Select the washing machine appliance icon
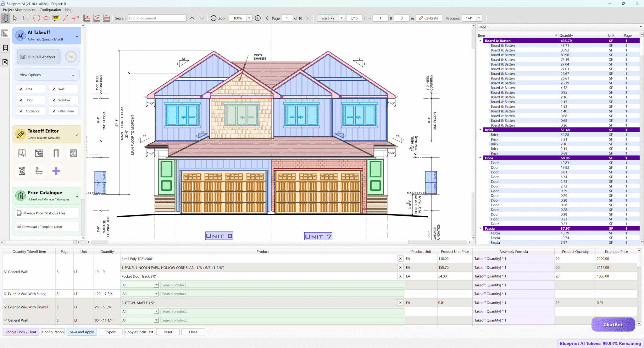This screenshot has width=644, height=348. click(22, 171)
